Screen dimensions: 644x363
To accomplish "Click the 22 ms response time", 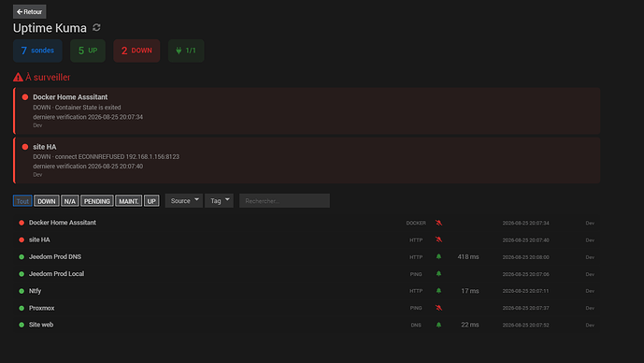I will coord(470,325).
